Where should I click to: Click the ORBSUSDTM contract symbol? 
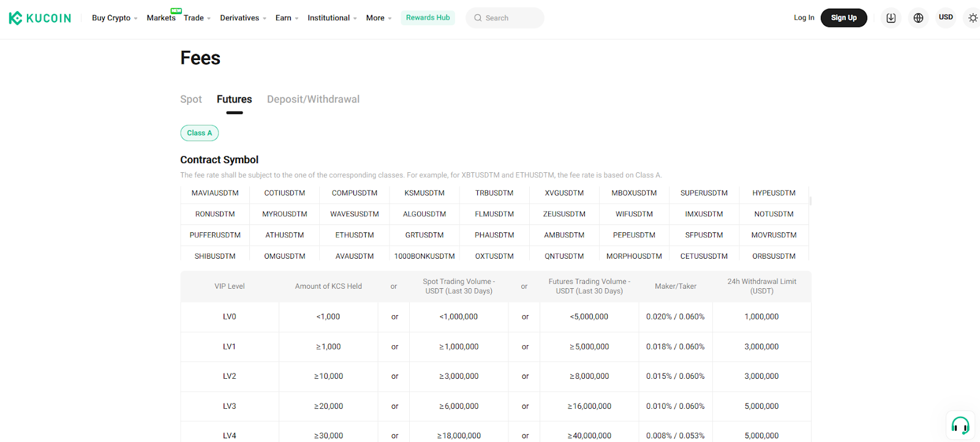point(774,256)
